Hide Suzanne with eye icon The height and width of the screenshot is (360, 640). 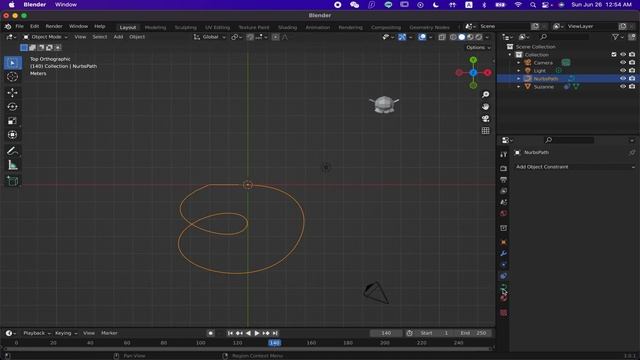[x=623, y=87]
